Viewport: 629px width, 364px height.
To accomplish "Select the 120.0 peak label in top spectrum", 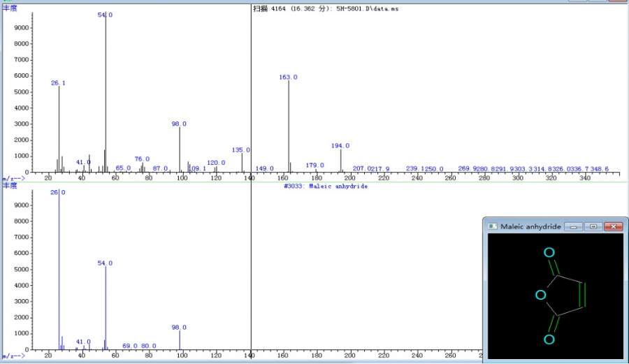I will 216,163.
